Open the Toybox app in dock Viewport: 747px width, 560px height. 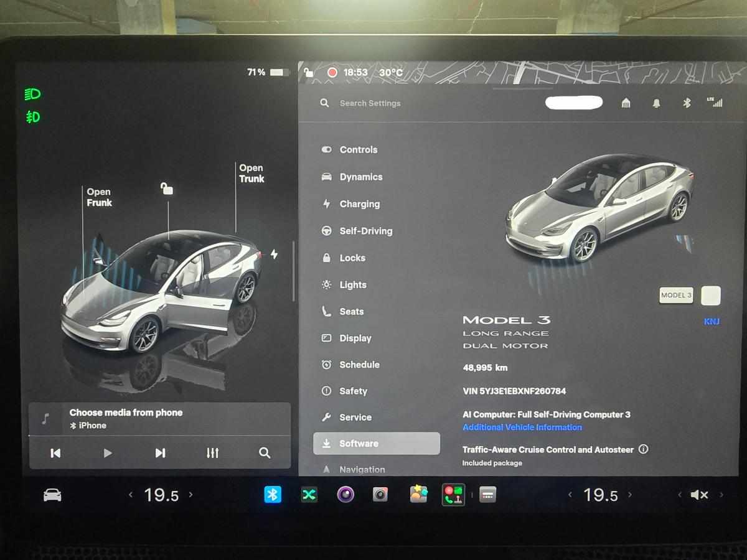pyautogui.click(x=418, y=494)
